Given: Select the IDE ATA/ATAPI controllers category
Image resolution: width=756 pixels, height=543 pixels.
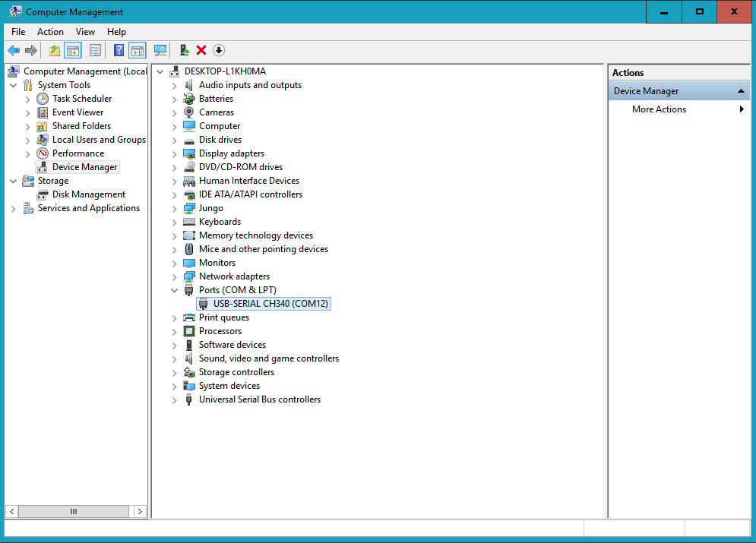Looking at the screenshot, I should [251, 194].
